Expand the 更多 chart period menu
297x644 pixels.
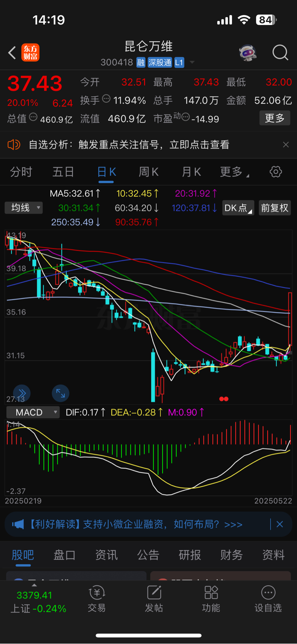(234, 172)
